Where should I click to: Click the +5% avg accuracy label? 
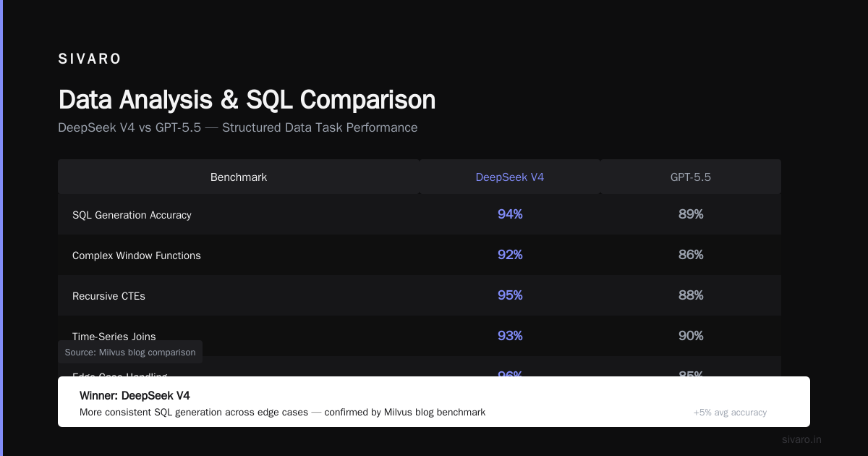[730, 413]
